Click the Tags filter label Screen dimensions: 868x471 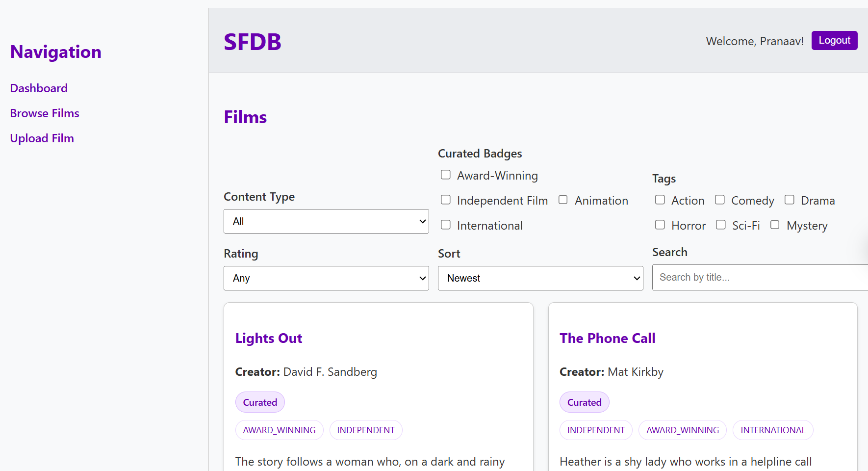coord(664,179)
